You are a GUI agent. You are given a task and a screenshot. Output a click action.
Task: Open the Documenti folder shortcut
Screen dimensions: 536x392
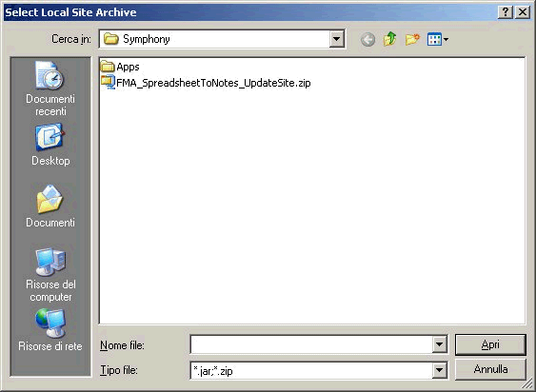pos(50,206)
